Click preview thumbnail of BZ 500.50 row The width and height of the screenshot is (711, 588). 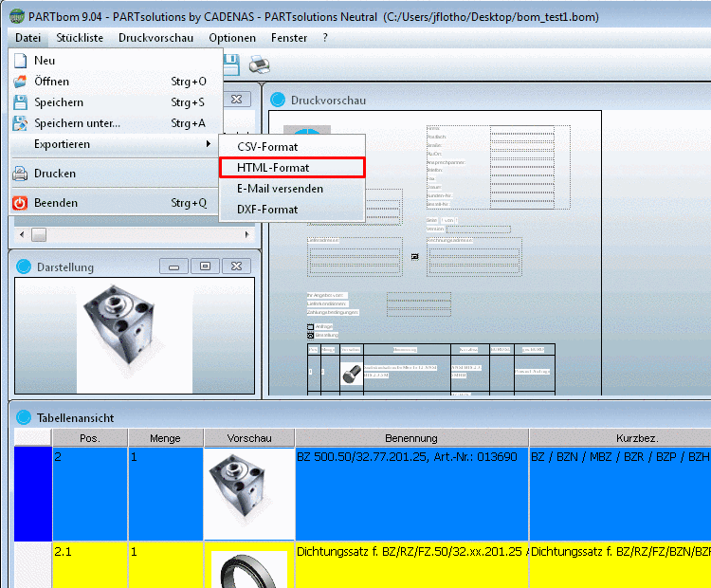tap(249, 493)
